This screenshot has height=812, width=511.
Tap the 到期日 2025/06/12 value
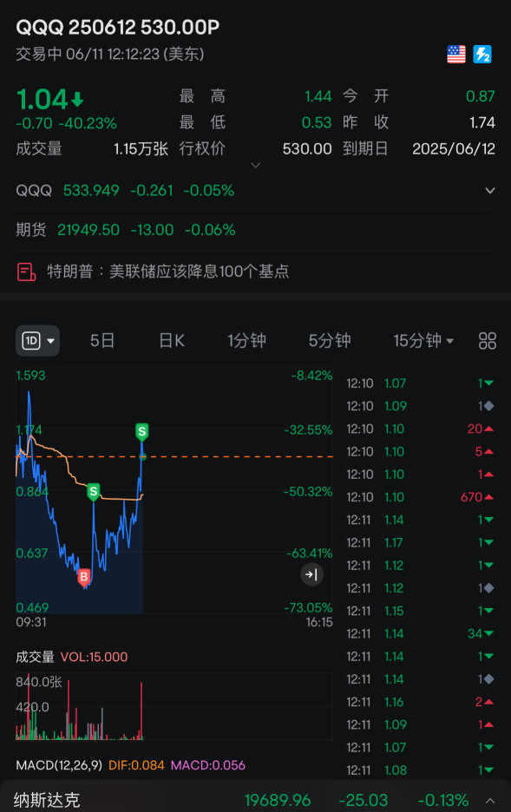[x=454, y=149]
